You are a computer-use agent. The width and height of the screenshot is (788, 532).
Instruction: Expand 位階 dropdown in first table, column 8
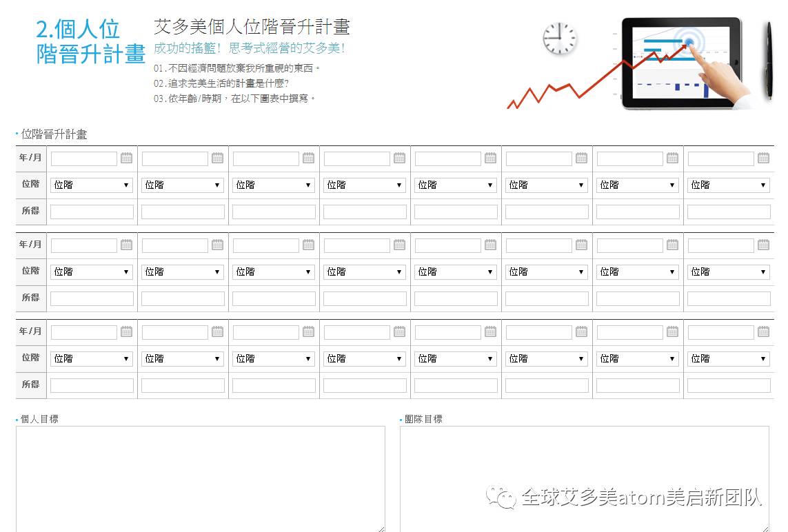click(x=729, y=185)
